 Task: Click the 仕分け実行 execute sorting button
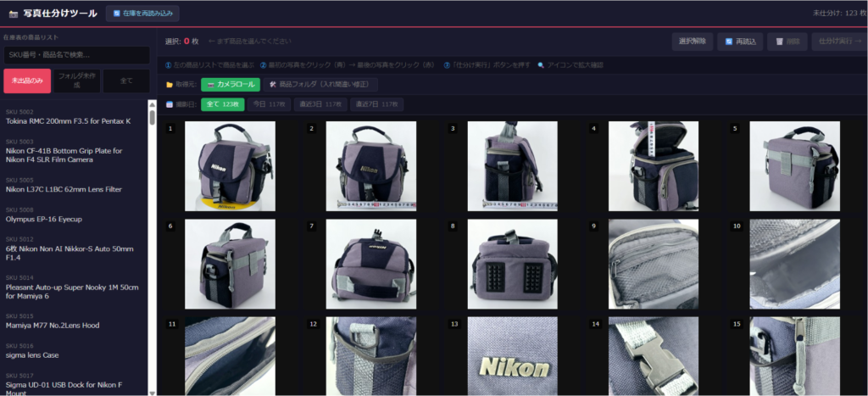click(839, 42)
